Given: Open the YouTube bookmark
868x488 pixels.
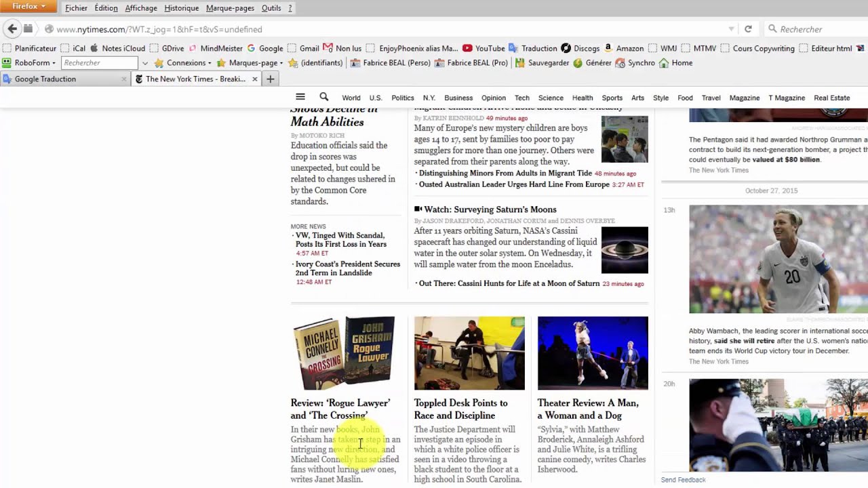Looking at the screenshot, I should coord(484,48).
